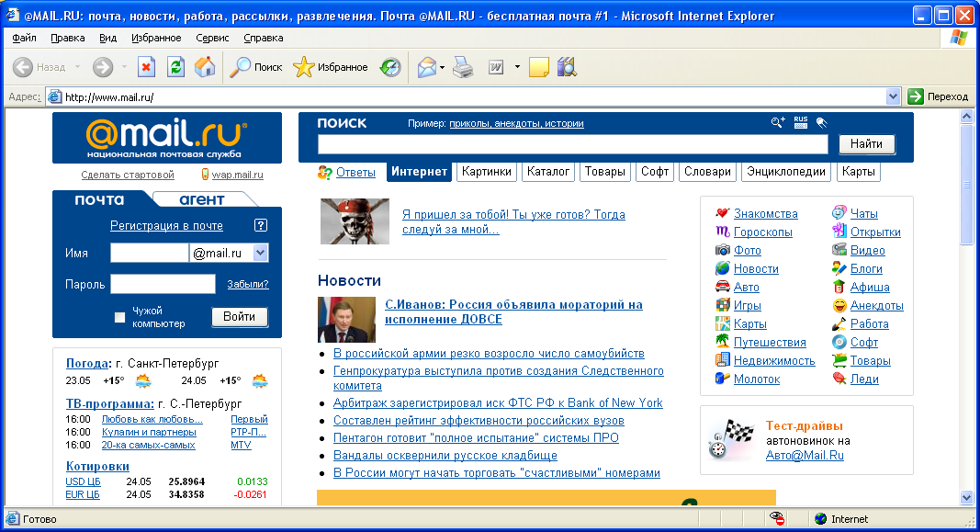Open the Избранное favorites toolbar button
This screenshot has width=980, height=532.
coord(331,67)
